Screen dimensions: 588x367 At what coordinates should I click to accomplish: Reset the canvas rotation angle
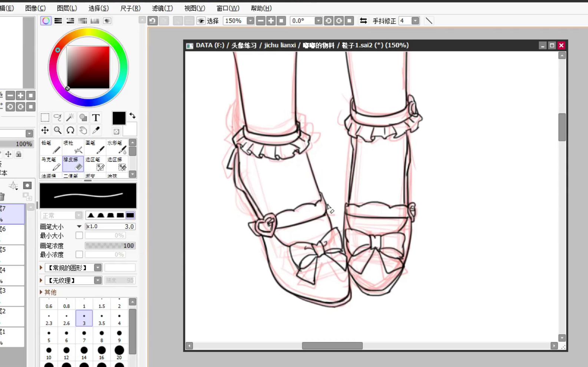(349, 21)
